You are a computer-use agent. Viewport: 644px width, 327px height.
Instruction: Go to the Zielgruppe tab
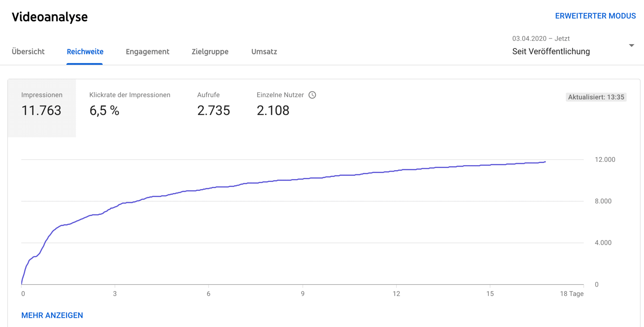pyautogui.click(x=210, y=52)
